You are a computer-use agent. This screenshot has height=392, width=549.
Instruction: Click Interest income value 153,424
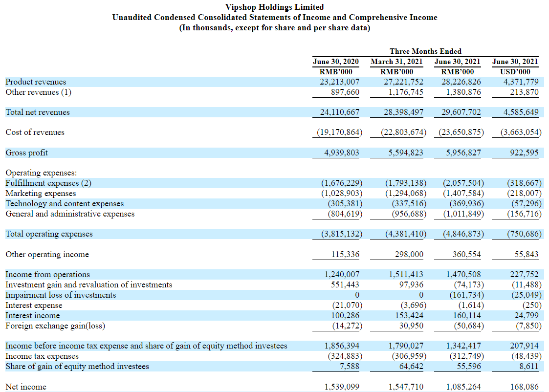coord(409,316)
